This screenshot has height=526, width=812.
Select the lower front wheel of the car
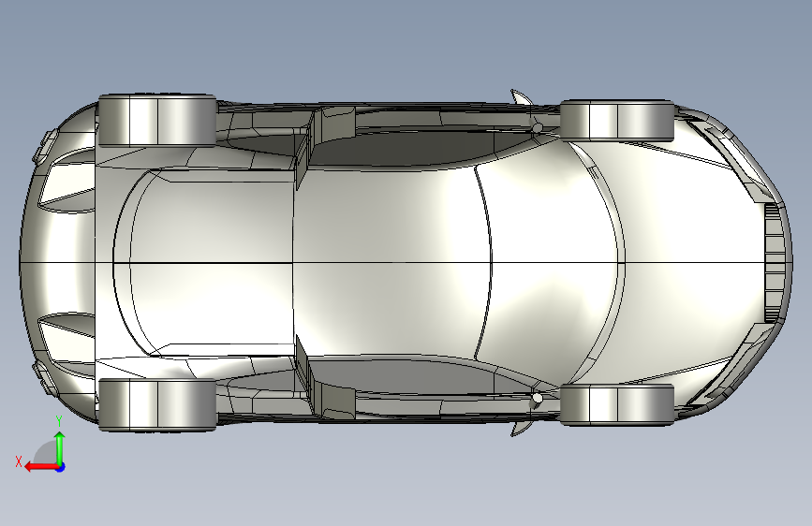[x=617, y=405]
